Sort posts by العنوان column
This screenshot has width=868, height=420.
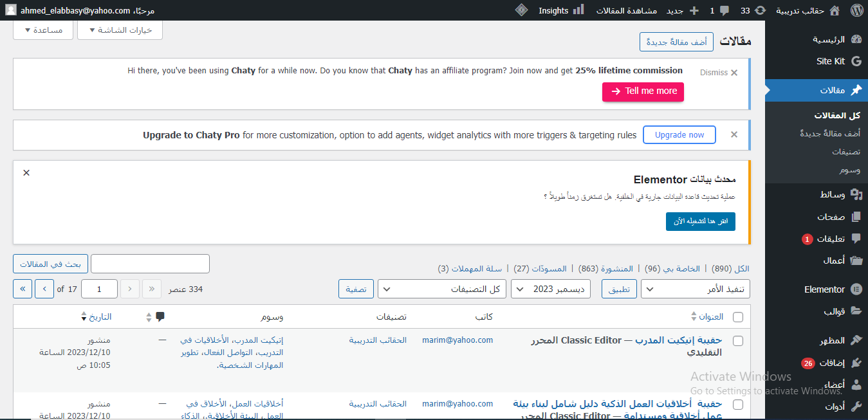[710, 316]
